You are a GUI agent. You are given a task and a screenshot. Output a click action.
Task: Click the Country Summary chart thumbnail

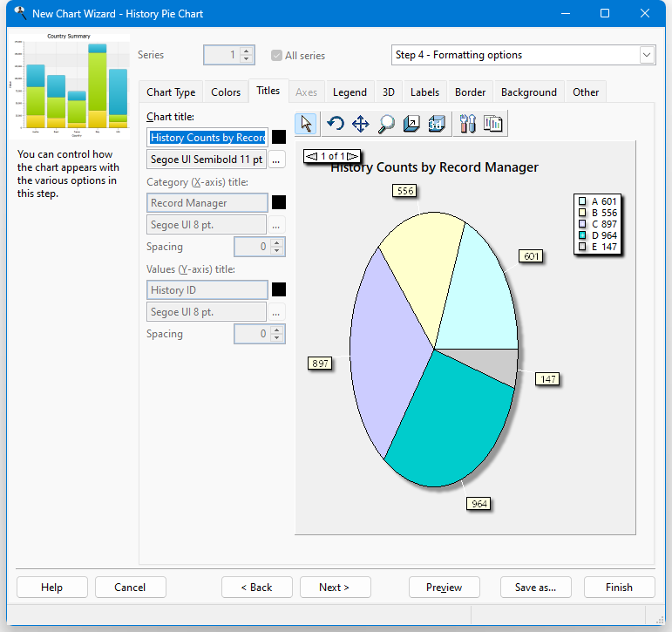69,85
